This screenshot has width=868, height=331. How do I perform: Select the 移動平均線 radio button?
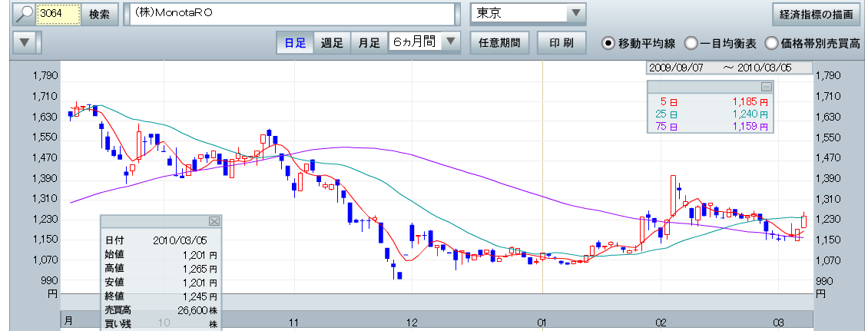pos(608,43)
